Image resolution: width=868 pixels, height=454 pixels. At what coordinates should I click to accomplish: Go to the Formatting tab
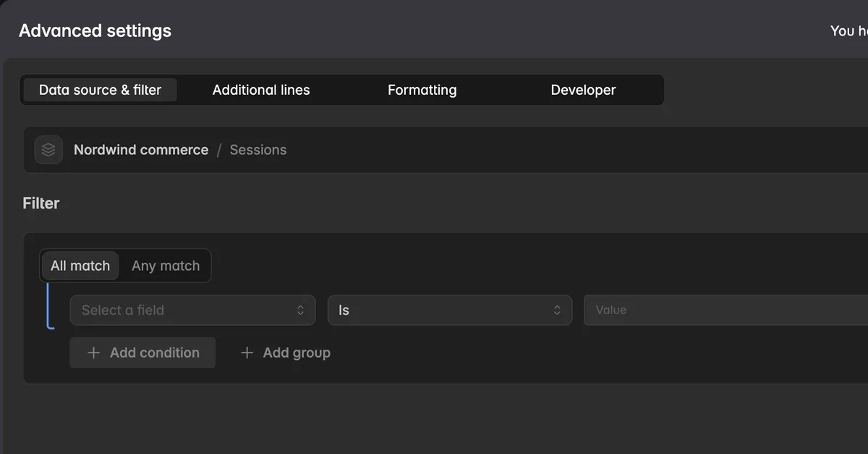422,90
